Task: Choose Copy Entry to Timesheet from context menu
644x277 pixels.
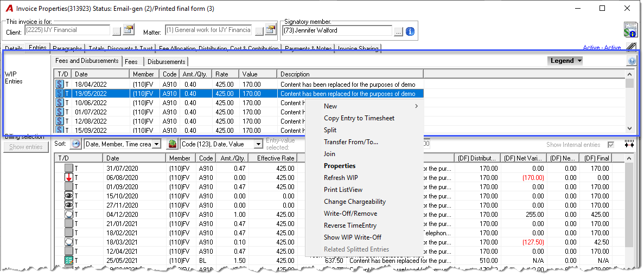Action: pos(364,118)
